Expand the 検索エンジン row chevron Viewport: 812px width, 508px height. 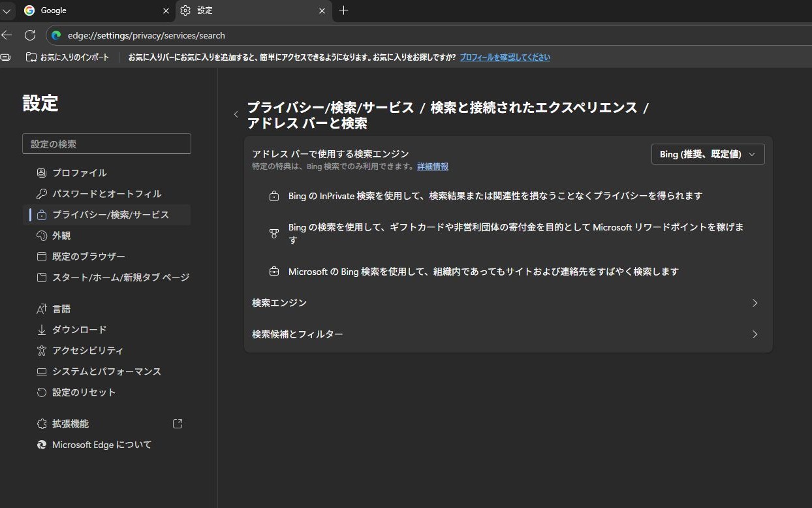[755, 303]
